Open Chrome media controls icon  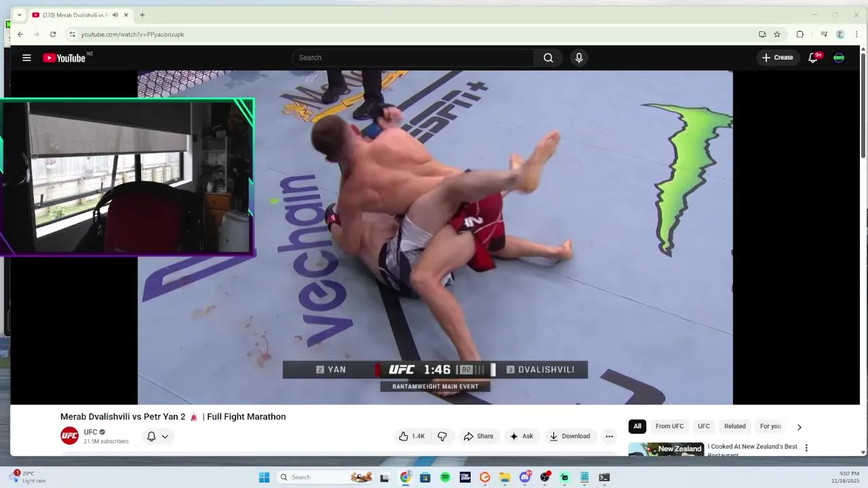click(x=824, y=34)
